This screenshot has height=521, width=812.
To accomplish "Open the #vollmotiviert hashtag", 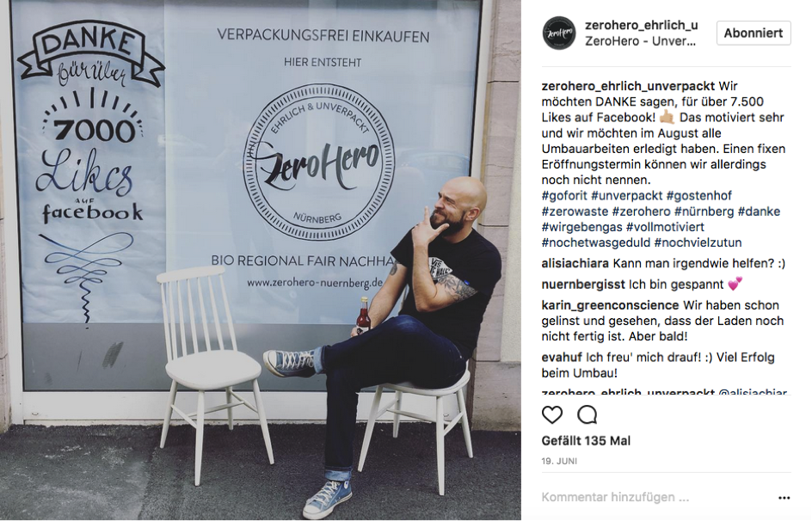I will click(665, 227).
